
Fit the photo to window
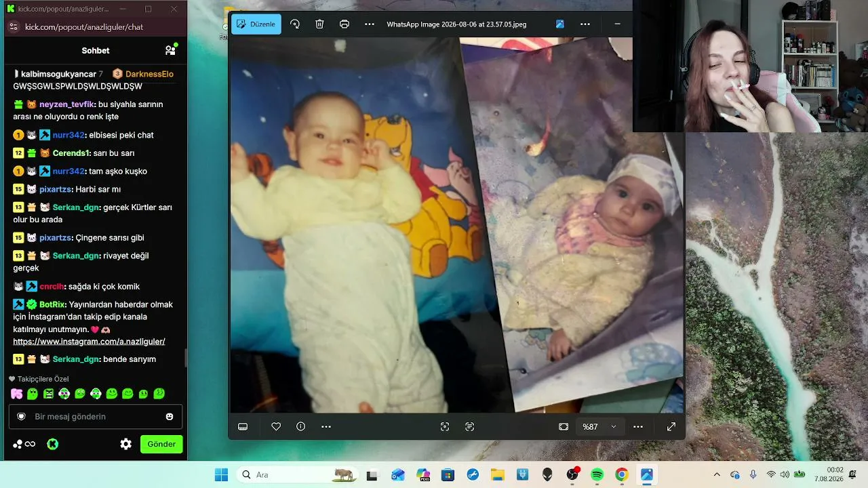tap(564, 426)
